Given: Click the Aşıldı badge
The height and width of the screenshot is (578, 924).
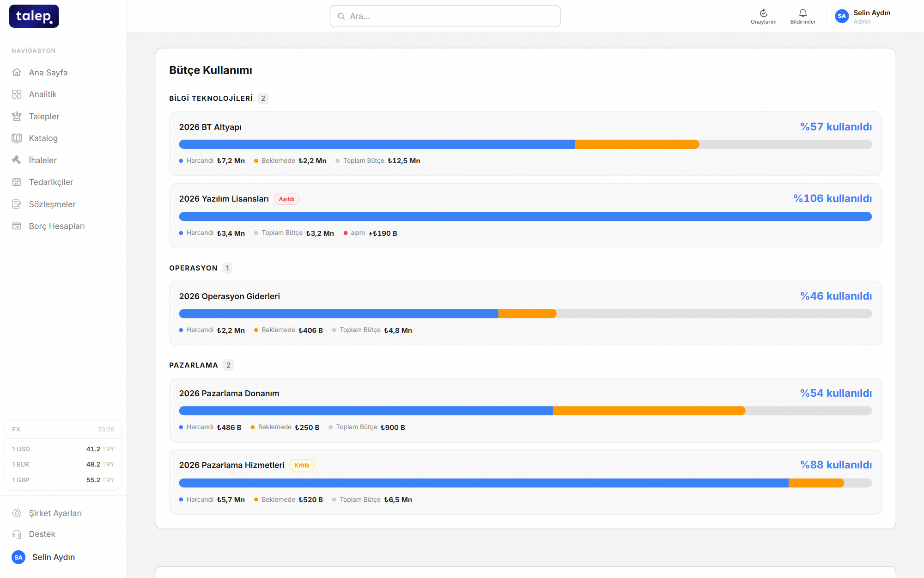Looking at the screenshot, I should [x=286, y=199].
